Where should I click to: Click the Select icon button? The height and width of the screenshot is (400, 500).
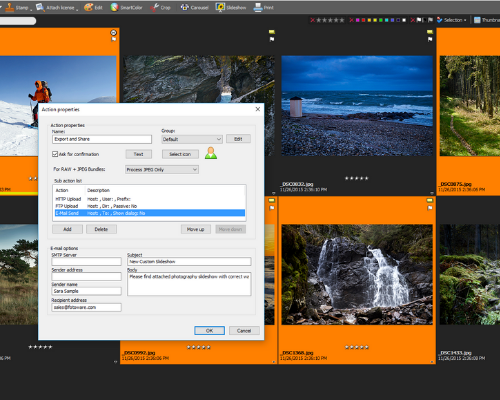coord(180,154)
